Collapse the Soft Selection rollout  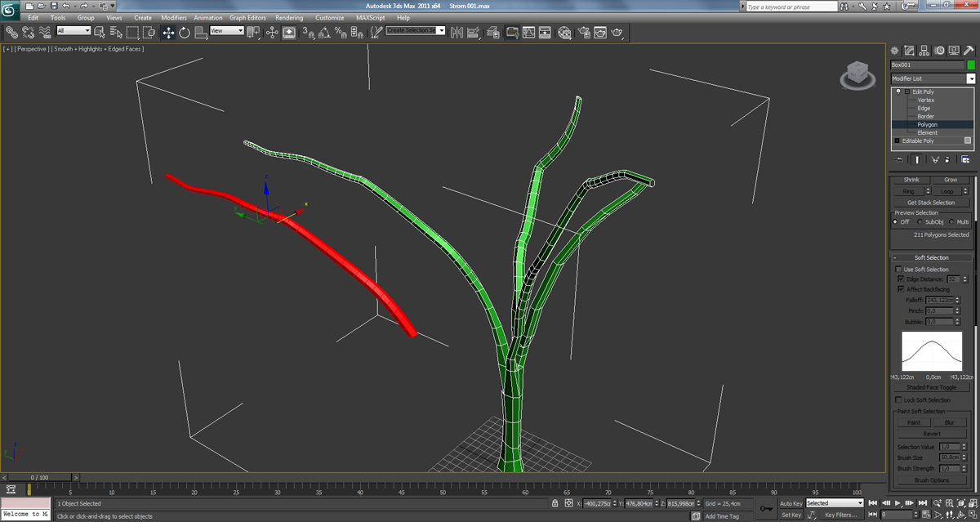click(895, 257)
